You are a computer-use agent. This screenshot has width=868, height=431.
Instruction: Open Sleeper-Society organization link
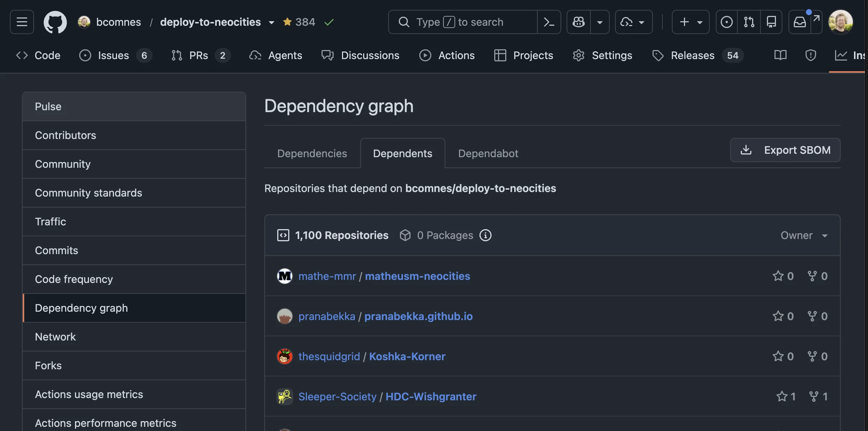[337, 397]
